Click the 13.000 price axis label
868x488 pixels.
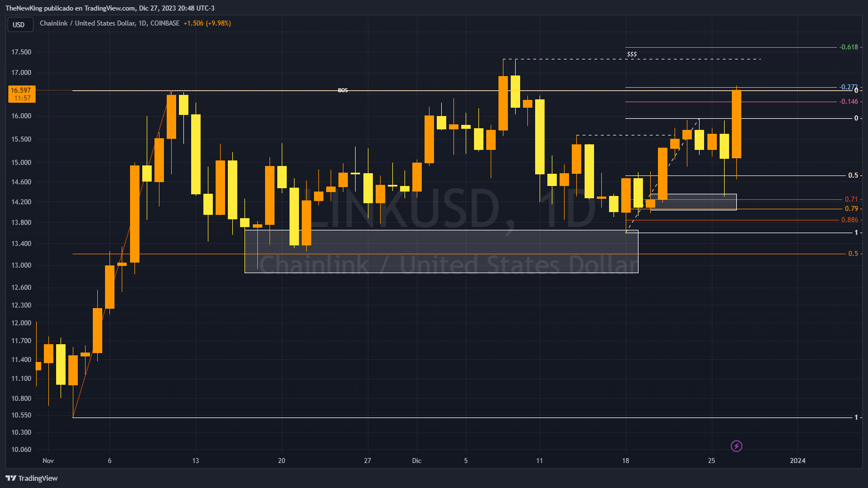(21, 265)
